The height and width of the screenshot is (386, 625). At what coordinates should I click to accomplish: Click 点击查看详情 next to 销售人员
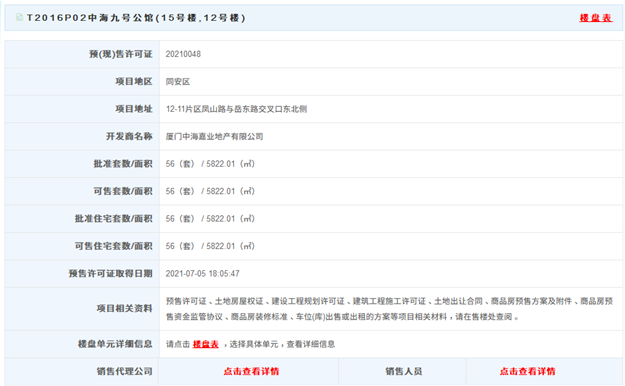click(x=527, y=372)
